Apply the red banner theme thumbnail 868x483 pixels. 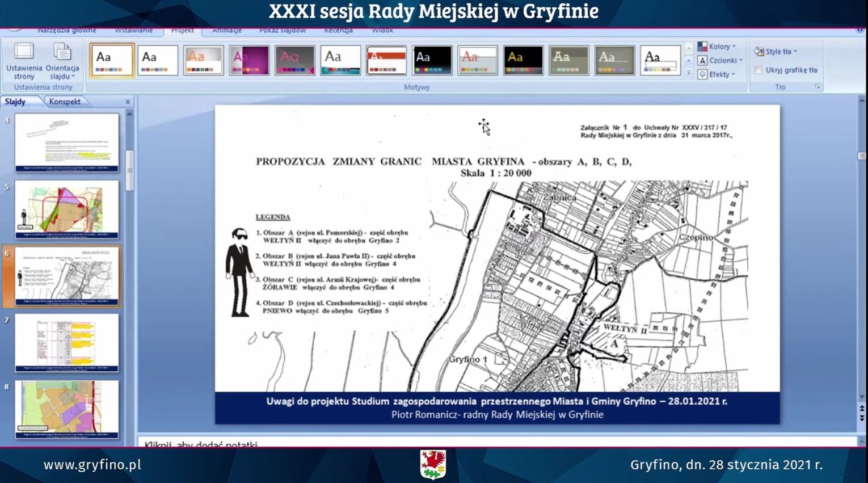point(386,60)
